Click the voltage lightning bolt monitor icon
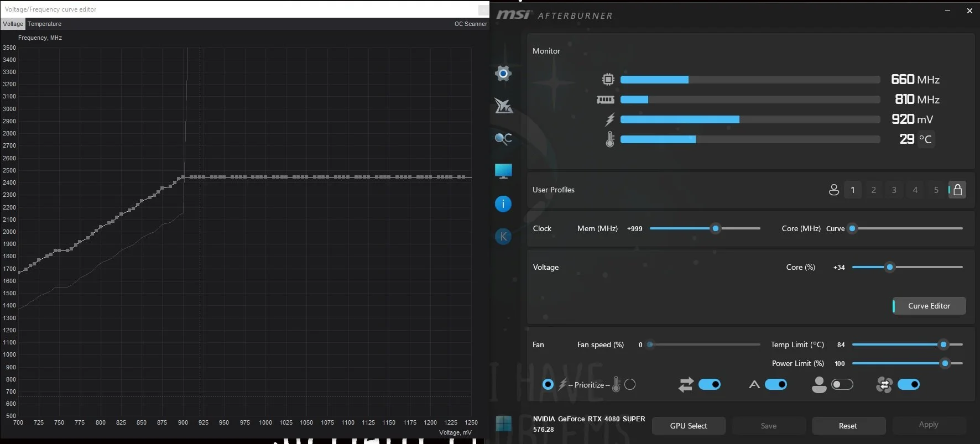The image size is (980, 444). click(x=609, y=119)
